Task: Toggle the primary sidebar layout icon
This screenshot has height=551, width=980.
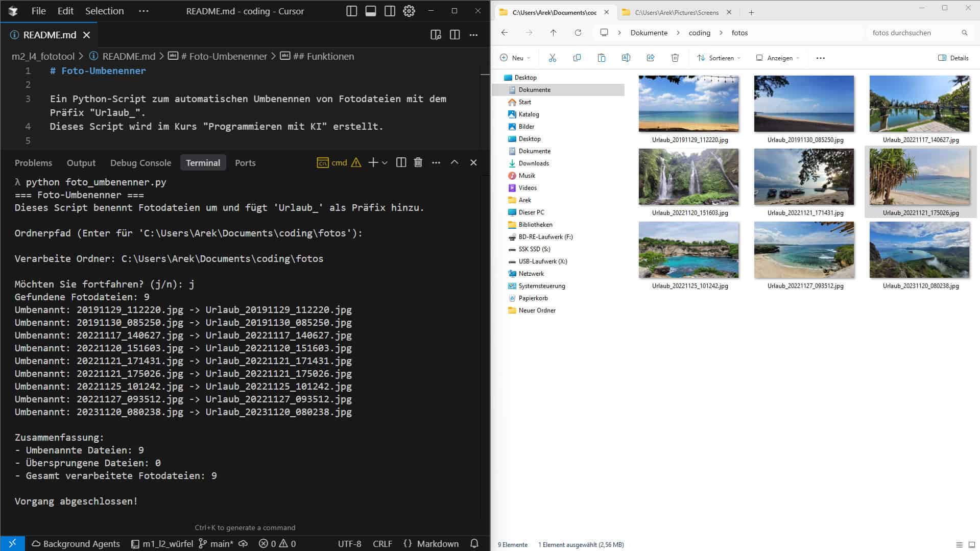Action: pyautogui.click(x=351, y=11)
